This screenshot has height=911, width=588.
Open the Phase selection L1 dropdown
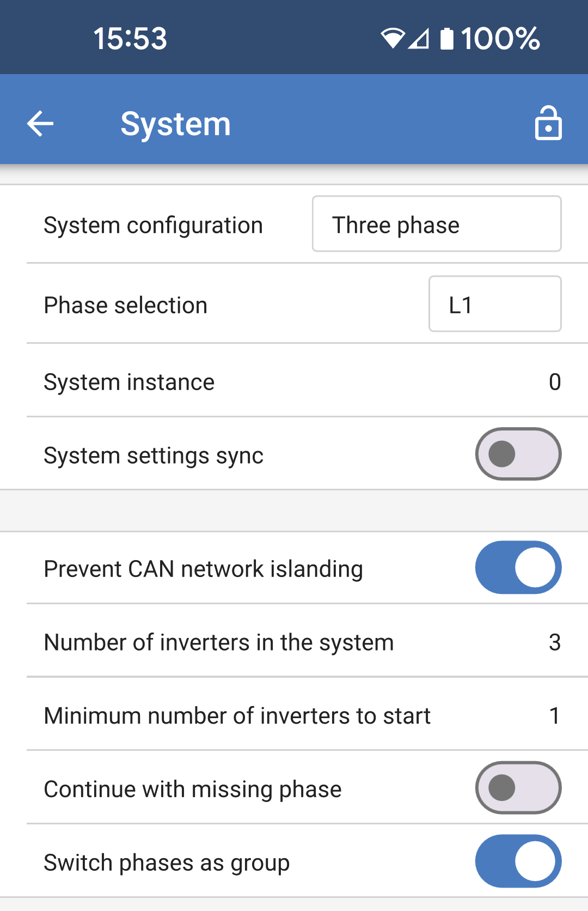tap(494, 304)
